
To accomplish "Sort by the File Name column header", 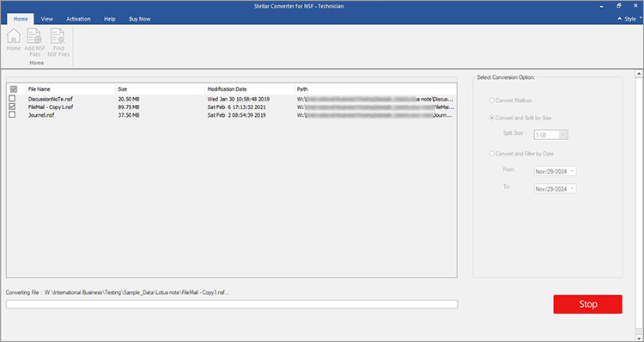I will (x=70, y=89).
